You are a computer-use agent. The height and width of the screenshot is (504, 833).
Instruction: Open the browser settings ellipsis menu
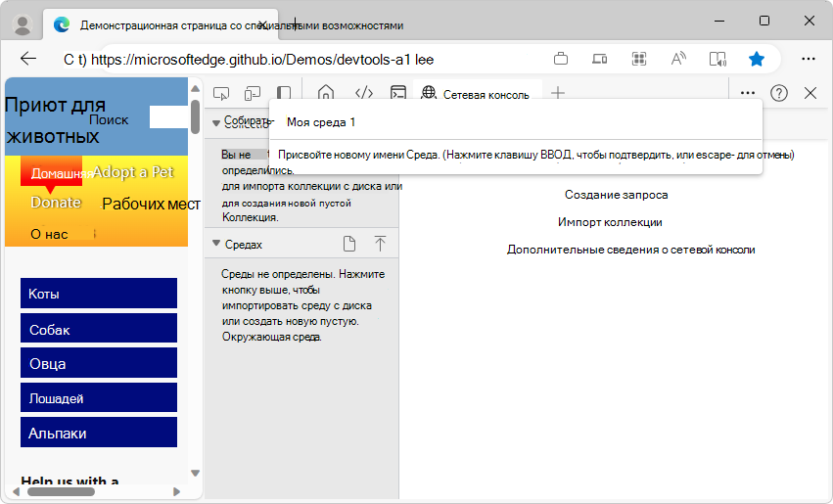(x=808, y=59)
